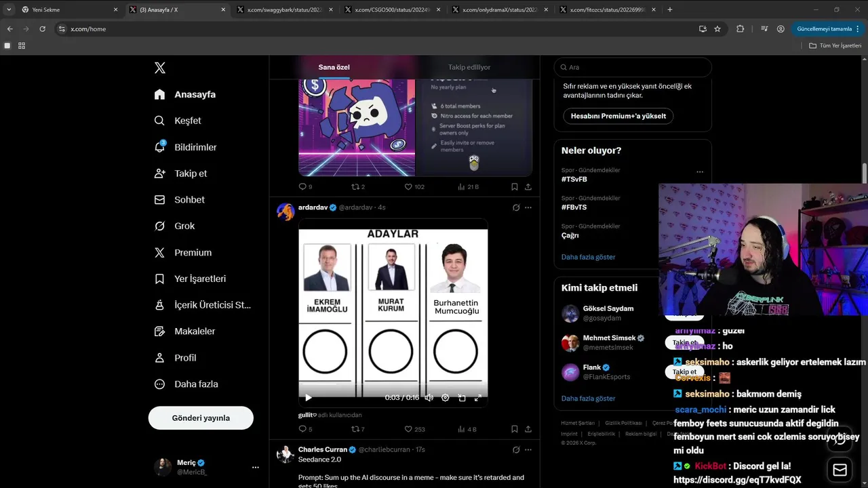Open Grok action on ardardav post
The image size is (868, 488).
point(516,207)
